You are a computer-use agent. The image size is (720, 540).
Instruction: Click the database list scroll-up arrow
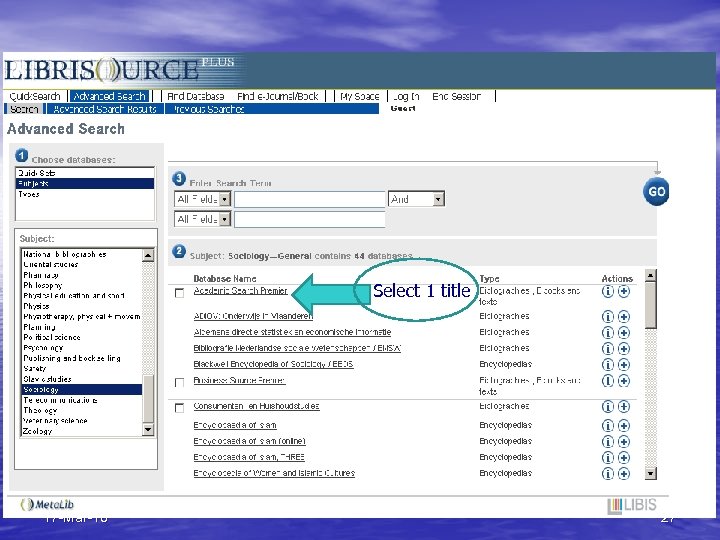click(651, 276)
